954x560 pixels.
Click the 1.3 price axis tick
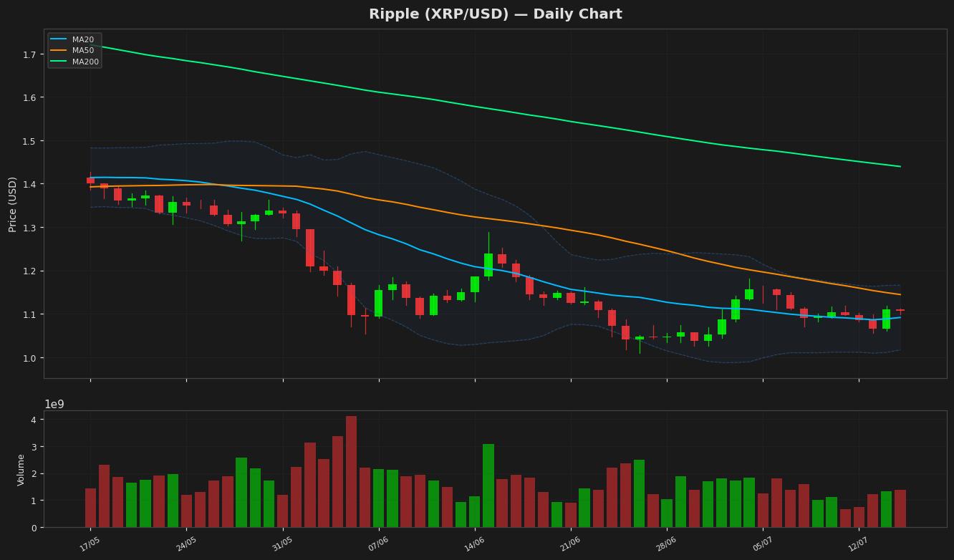click(30, 228)
